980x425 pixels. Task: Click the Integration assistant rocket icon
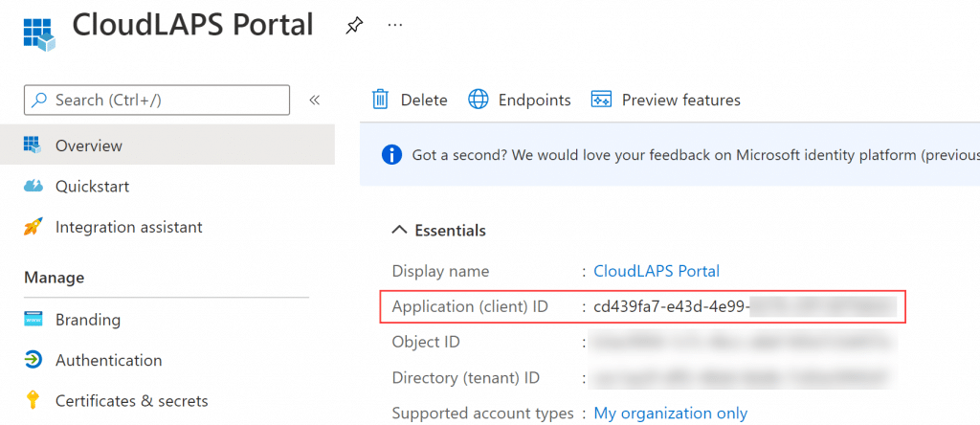pos(33,227)
